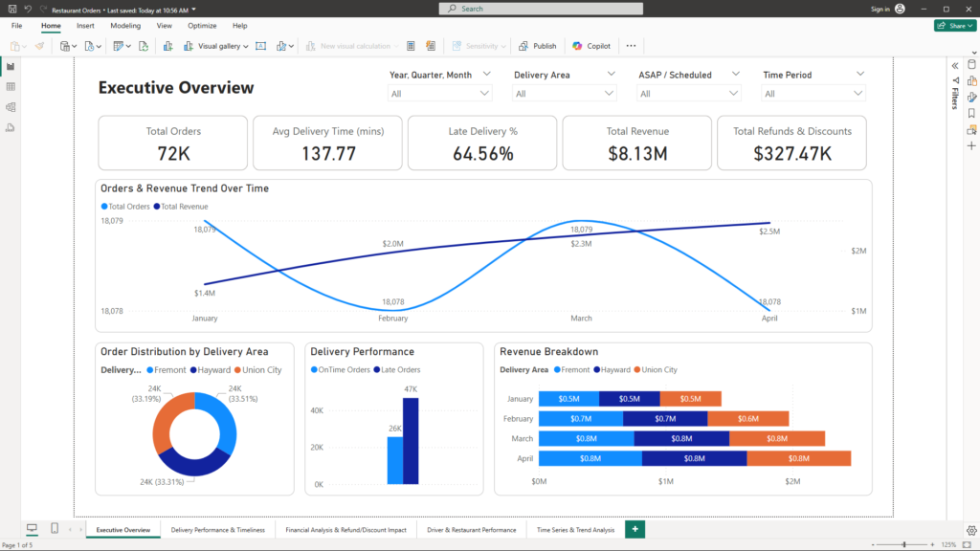Open the settings gear in bottom-right corner
The image size is (980, 551).
(971, 529)
